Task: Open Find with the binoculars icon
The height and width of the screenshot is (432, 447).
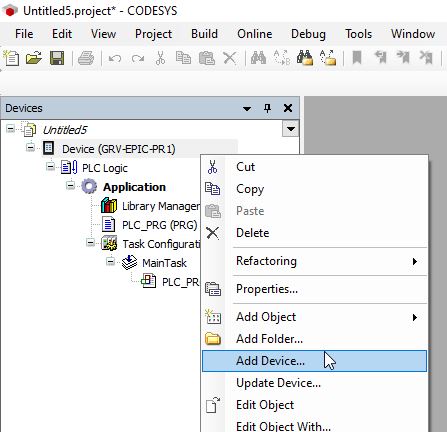Action: tap(259, 58)
